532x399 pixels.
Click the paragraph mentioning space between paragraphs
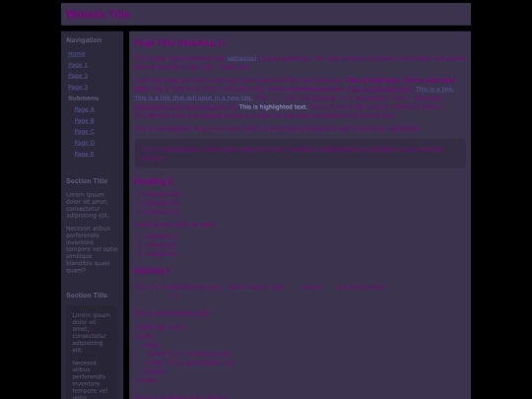[x=277, y=129]
